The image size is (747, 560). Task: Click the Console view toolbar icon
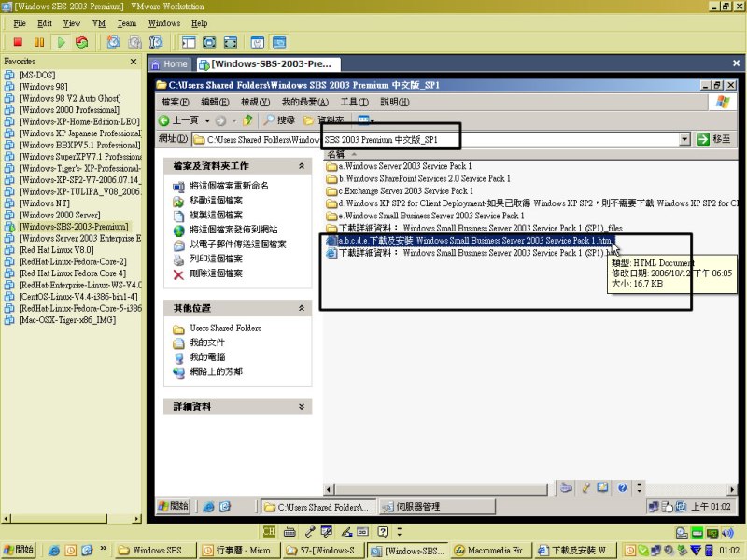[279, 42]
